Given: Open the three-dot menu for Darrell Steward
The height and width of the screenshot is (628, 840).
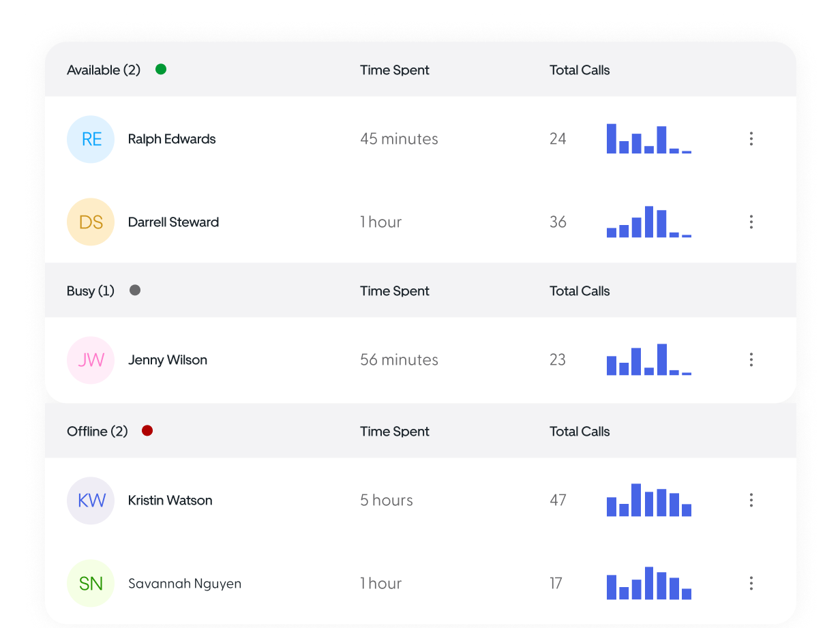Looking at the screenshot, I should click(x=751, y=222).
